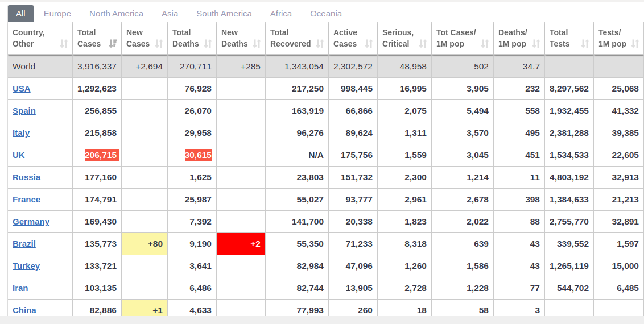
Task: Click the highlighted UK total cases 206,715
Action: [102, 155]
